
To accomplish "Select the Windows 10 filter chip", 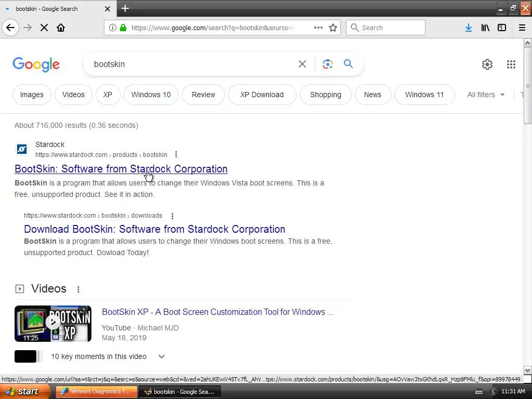I will [x=151, y=95].
